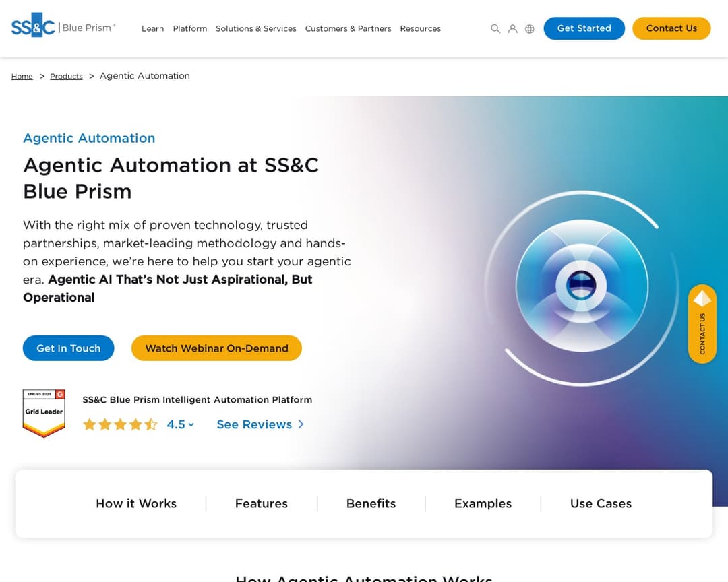
Task: Open the globe language selector icon
Action: (529, 28)
